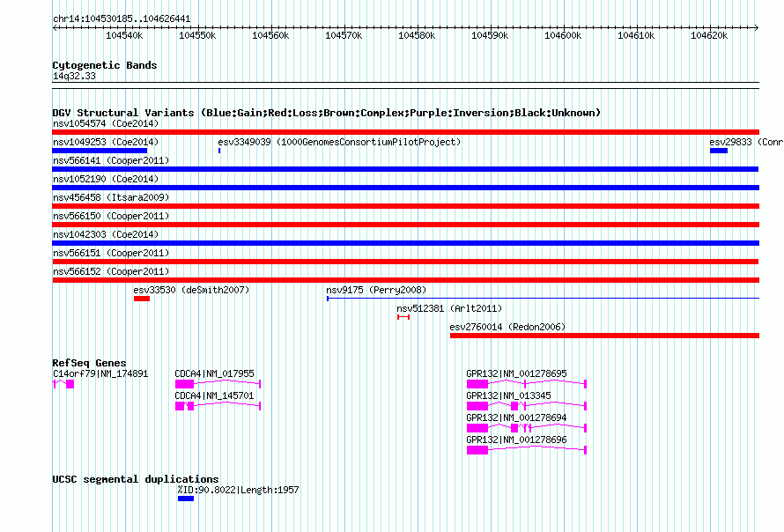This screenshot has height=532, width=784.
Task: Click the ruler's right arrow end
Action: [x=757, y=28]
